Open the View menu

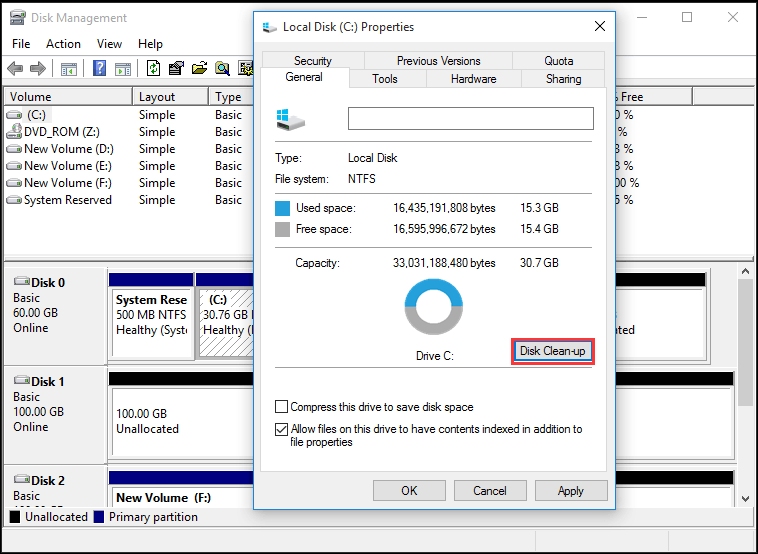(x=109, y=44)
